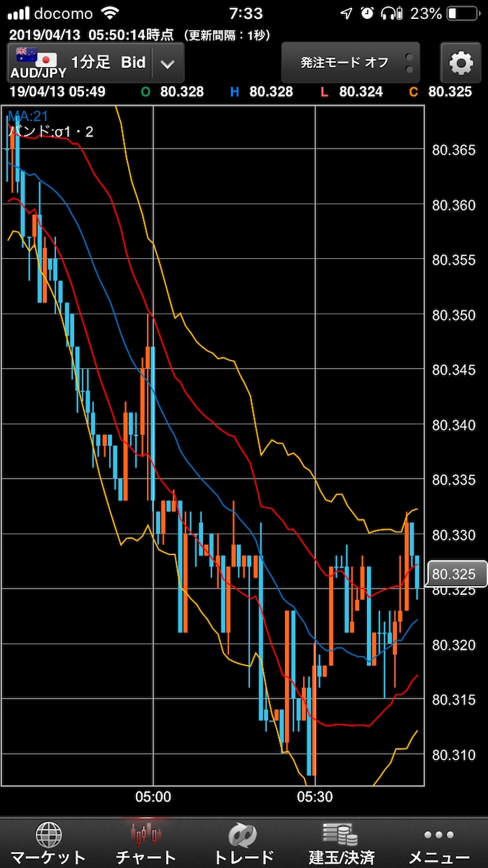Tap the AUD/JPY flag icons

[36, 57]
